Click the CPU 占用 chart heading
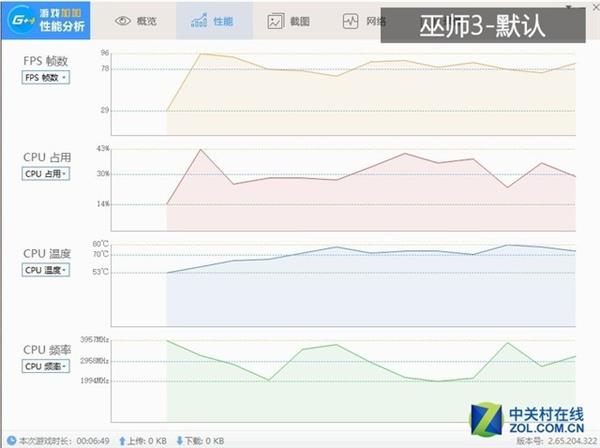 [x=47, y=157]
